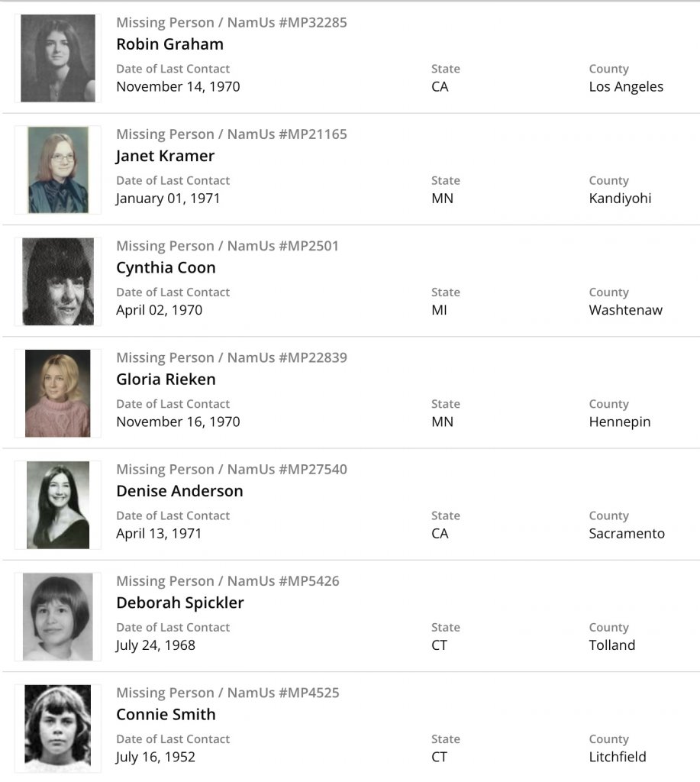Open the Deborah Spickler name link

[x=180, y=603]
